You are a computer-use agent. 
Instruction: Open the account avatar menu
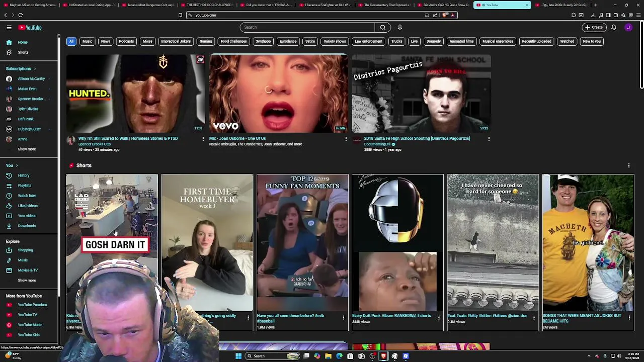628,27
